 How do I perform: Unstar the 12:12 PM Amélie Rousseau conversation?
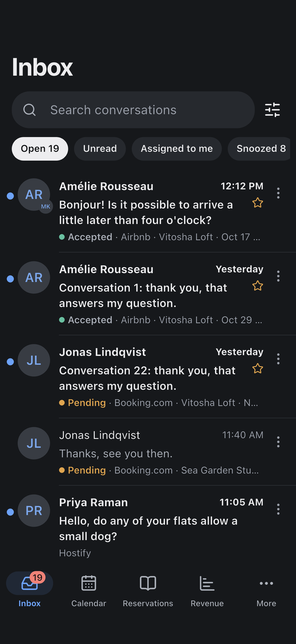pyautogui.click(x=258, y=203)
